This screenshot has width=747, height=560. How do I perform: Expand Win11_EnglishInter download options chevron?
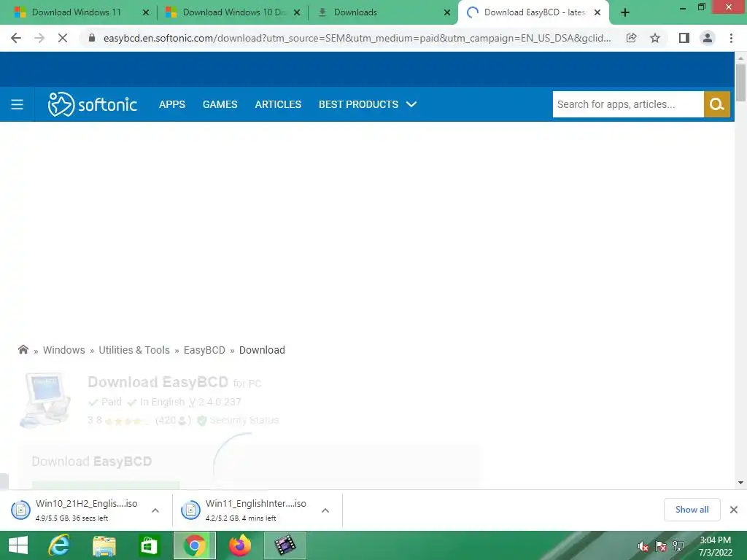click(x=325, y=510)
